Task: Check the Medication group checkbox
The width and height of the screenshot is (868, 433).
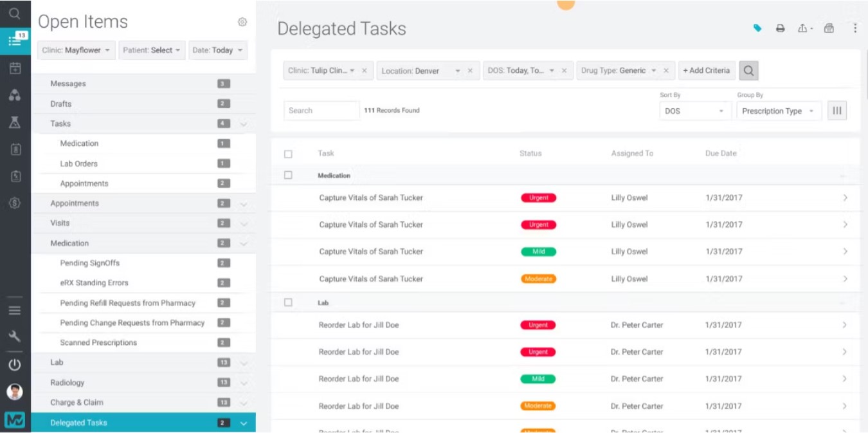Action: pyautogui.click(x=288, y=175)
